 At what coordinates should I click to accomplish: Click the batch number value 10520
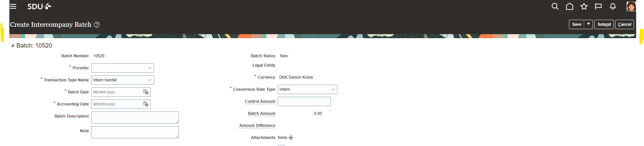pyautogui.click(x=99, y=56)
